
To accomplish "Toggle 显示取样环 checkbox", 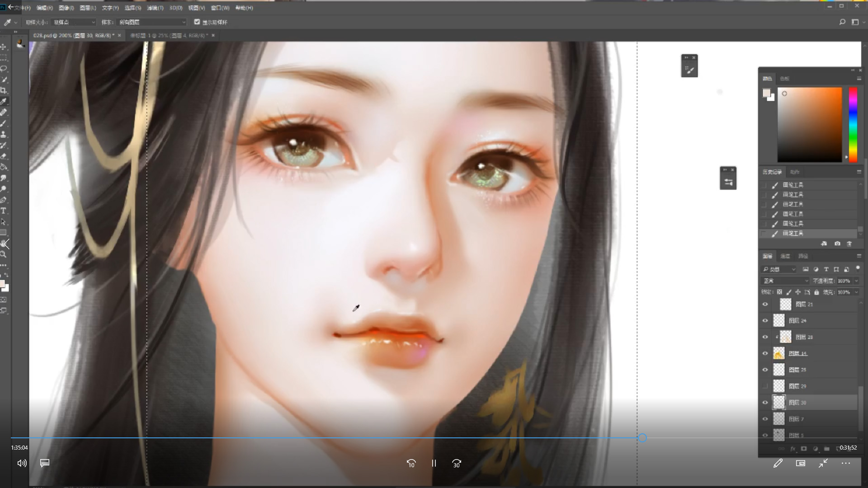I will (x=197, y=22).
